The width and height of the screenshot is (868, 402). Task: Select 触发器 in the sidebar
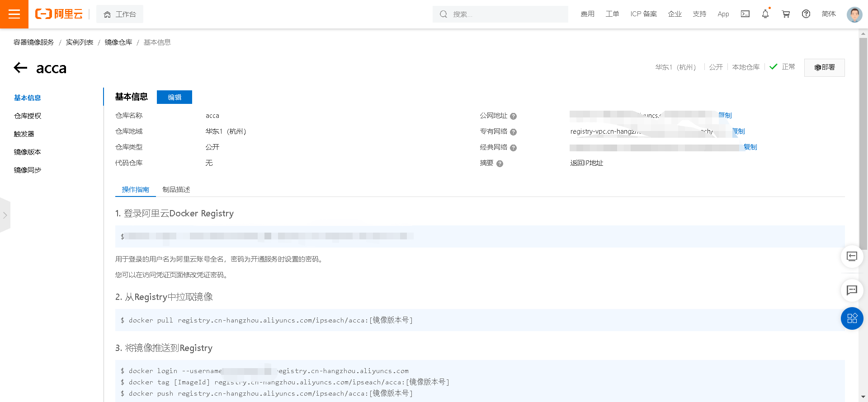pyautogui.click(x=24, y=134)
